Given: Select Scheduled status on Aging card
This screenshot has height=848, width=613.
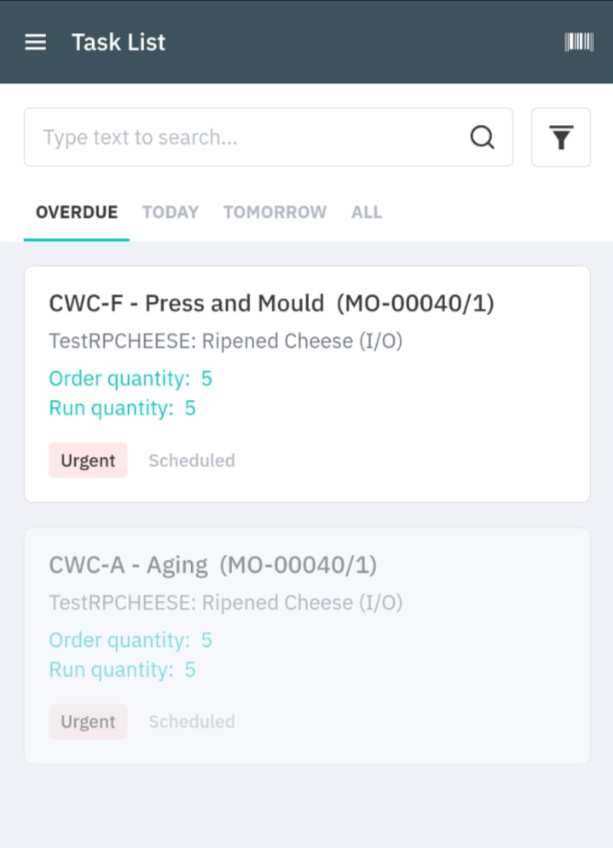Looking at the screenshot, I should [192, 722].
